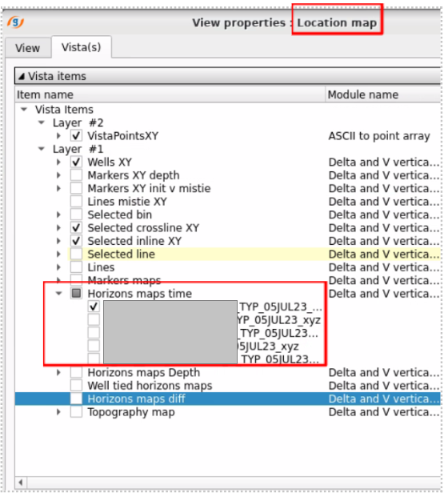The height and width of the screenshot is (493, 448).
Task: Expand the Topography map arrow
Action: [x=58, y=412]
